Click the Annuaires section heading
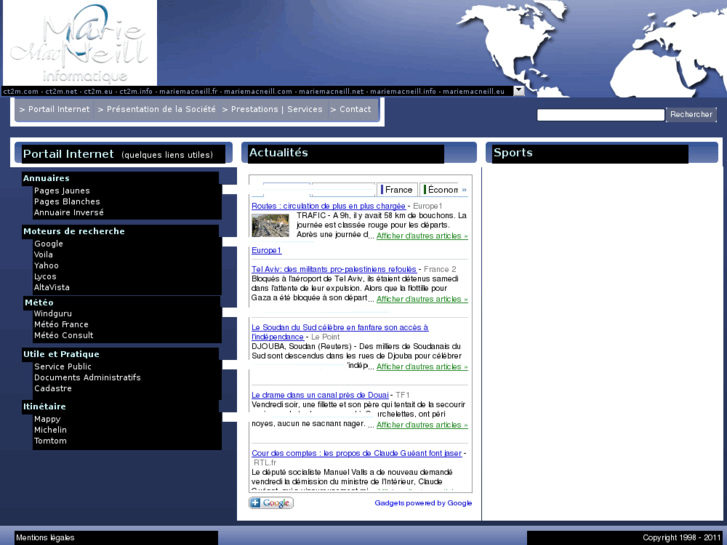727x545 pixels. (46, 178)
